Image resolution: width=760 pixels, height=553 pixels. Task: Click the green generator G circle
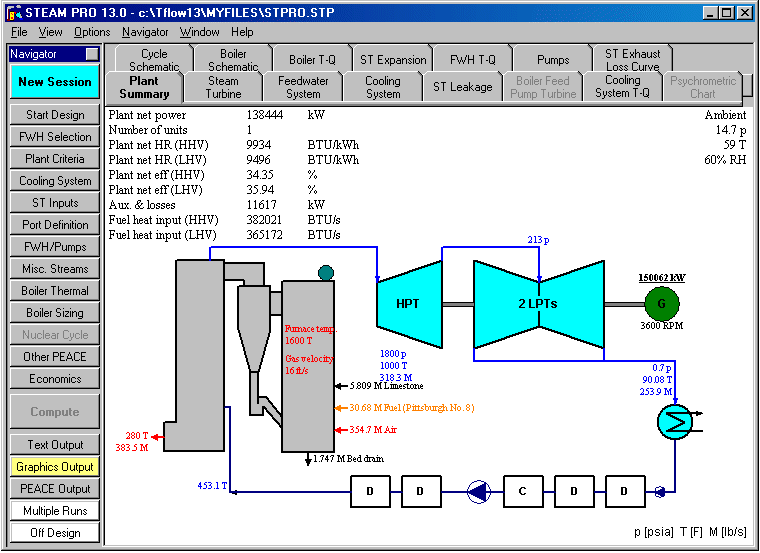coord(660,303)
